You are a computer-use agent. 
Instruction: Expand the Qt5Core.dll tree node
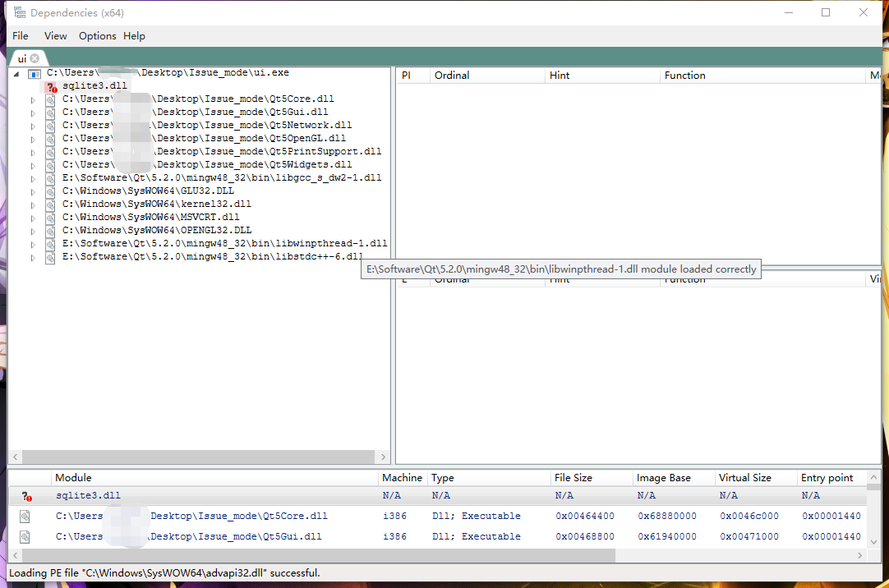click(31, 99)
